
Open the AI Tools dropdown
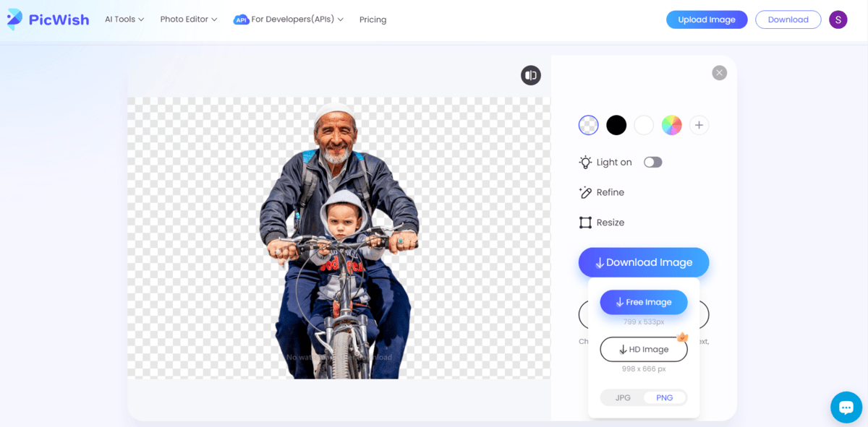[x=123, y=20]
